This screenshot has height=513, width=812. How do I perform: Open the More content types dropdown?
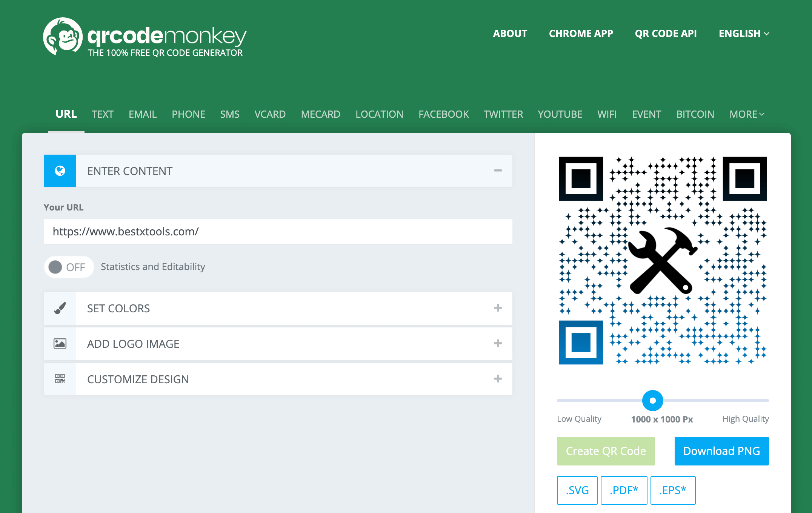pos(746,114)
